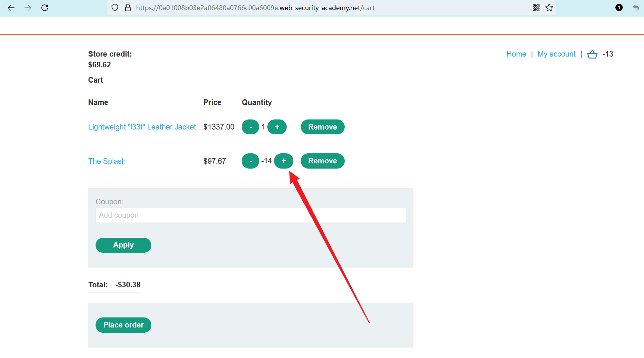Select the $97.67 price text
This screenshot has height=358, width=644.
215,161
